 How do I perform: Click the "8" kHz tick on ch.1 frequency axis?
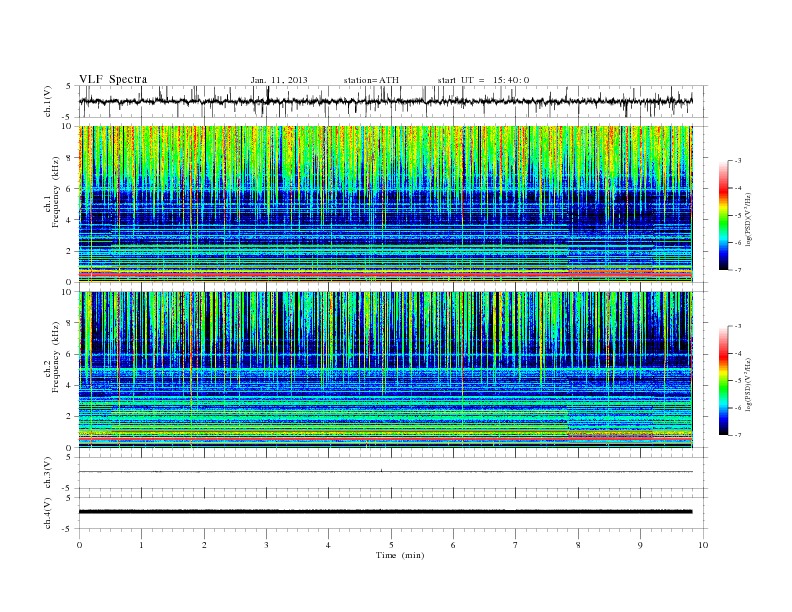69,158
